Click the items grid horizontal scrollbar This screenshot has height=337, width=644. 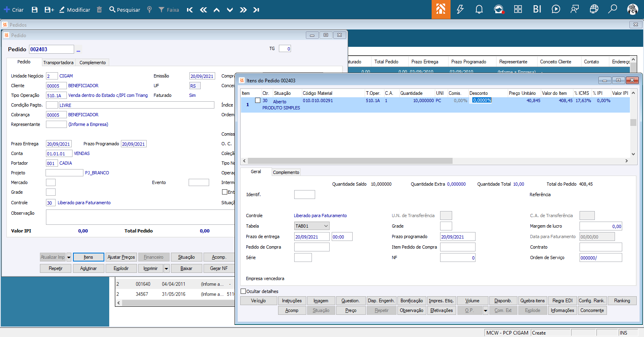pyautogui.click(x=350, y=161)
